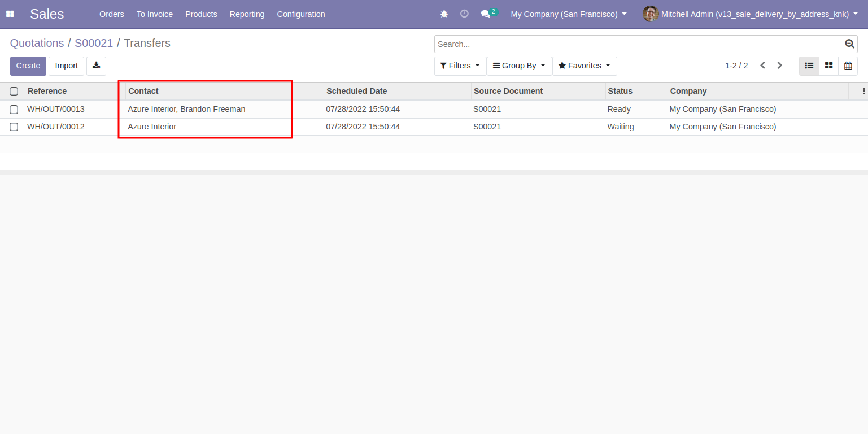Open optional columns menu icon

pyautogui.click(x=863, y=91)
